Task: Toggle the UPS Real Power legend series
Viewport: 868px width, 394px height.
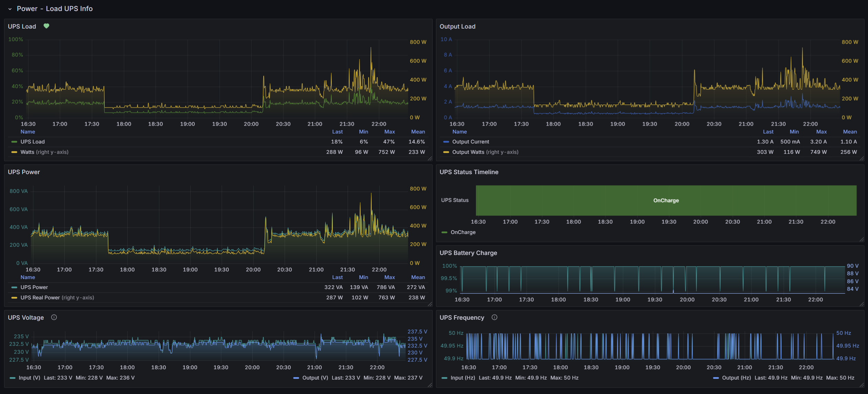Action: [40, 298]
